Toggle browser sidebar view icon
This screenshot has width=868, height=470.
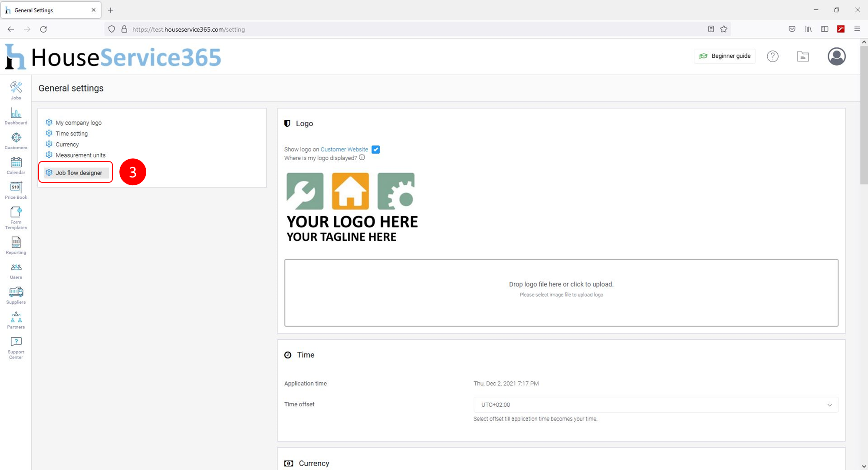(x=825, y=29)
